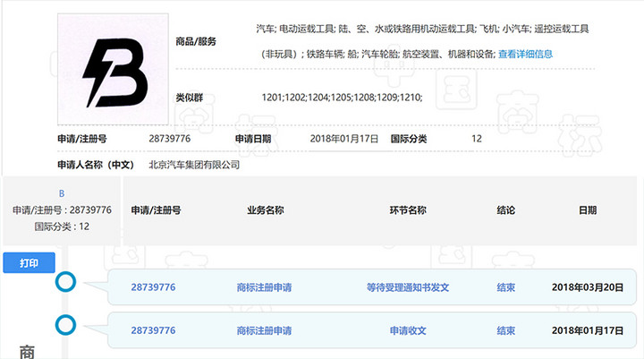Click the 申请收文 stage link
644x359 pixels.
point(408,330)
